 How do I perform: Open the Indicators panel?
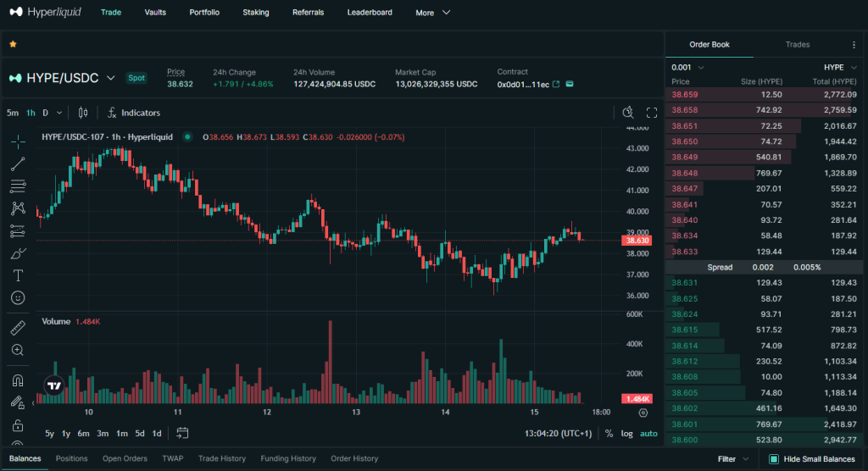click(134, 113)
